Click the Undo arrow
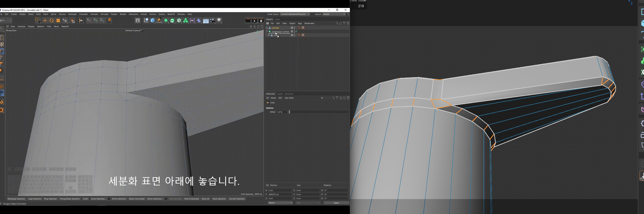This screenshot has width=644, height=214. (x=3, y=20)
